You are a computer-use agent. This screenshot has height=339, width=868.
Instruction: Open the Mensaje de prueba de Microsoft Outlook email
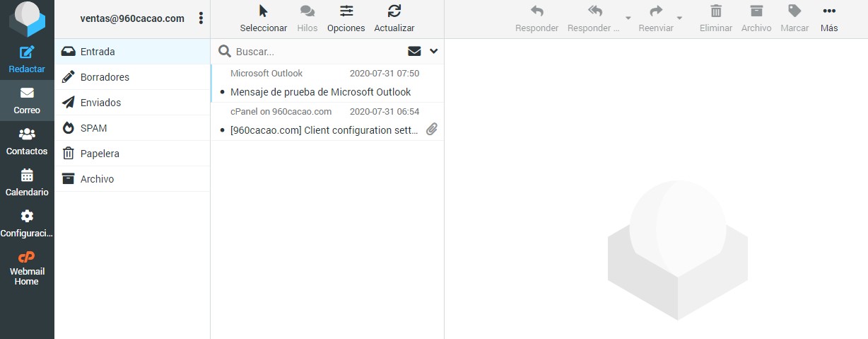click(x=327, y=84)
